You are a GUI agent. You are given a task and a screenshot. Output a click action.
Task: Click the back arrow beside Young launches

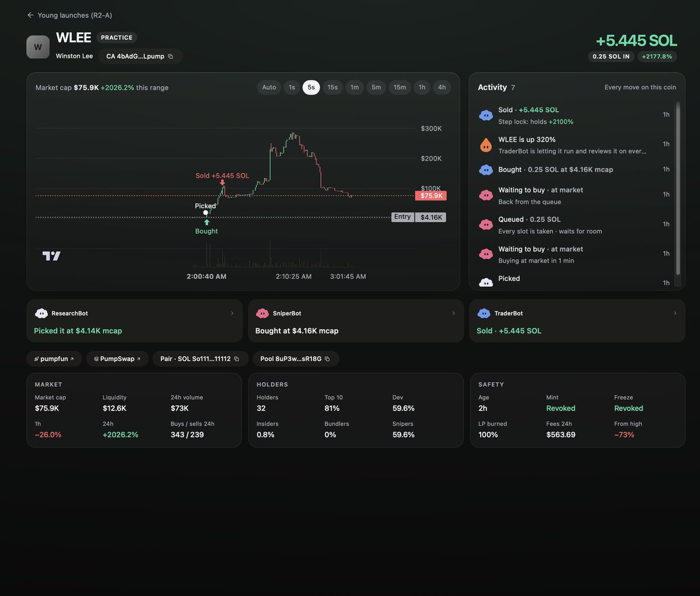pos(30,15)
